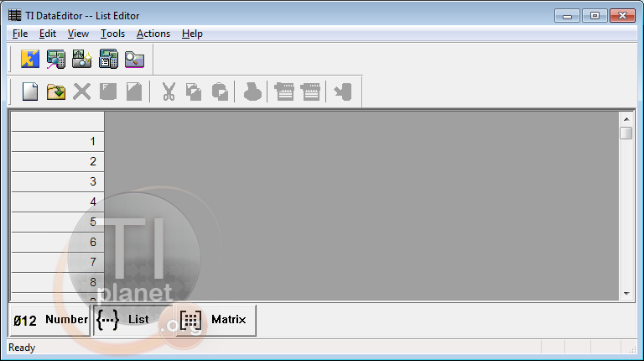Select row header 7
This screenshot has width=644, height=361.
click(58, 262)
